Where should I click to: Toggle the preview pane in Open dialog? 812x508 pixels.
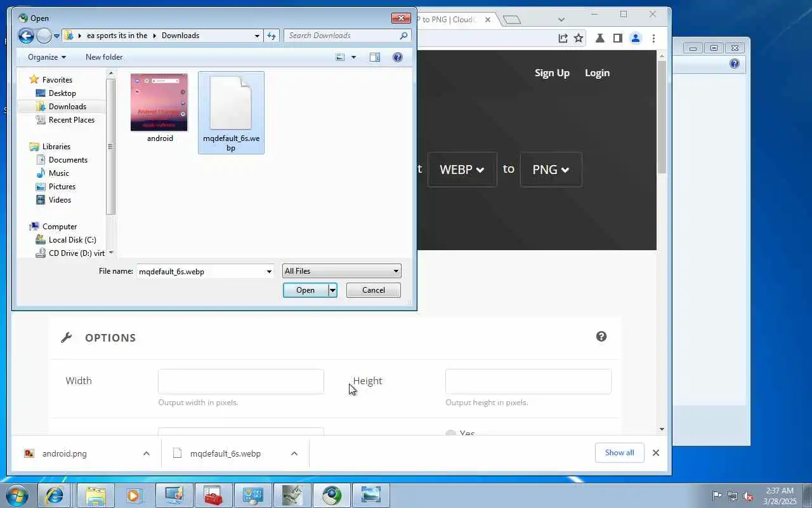[375, 57]
